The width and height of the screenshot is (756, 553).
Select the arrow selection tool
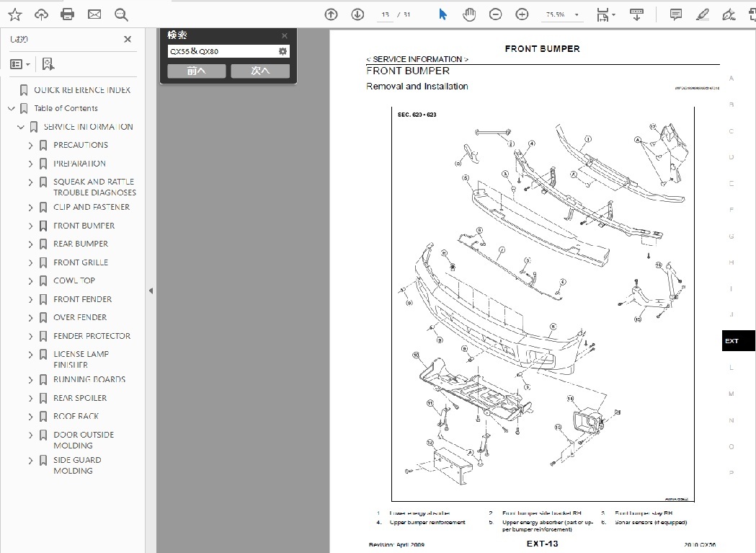point(443,14)
